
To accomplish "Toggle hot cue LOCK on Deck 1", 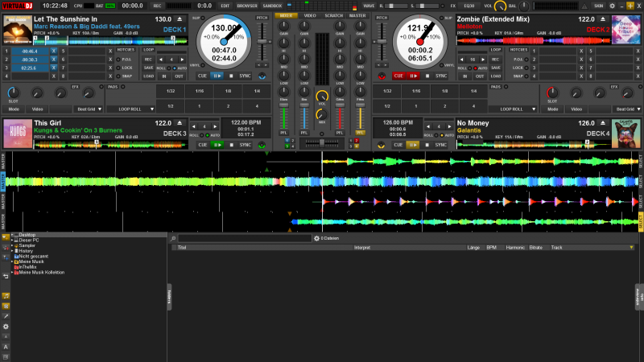I will pos(118,68).
